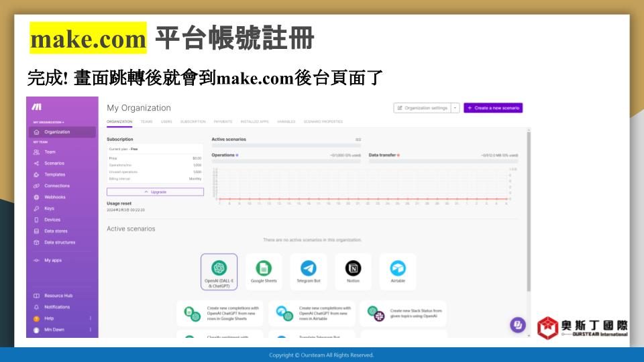
Task: Open the Devices phone icon
Action: tap(36, 220)
